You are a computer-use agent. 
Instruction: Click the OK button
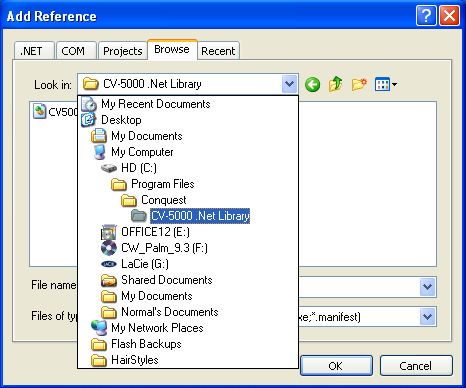[336, 366]
